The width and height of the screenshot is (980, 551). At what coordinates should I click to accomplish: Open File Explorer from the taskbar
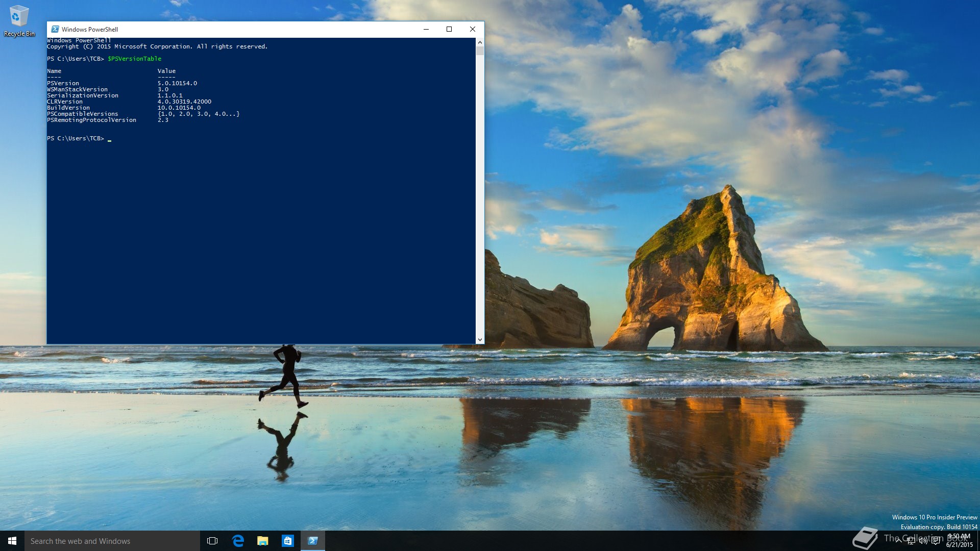click(263, 541)
